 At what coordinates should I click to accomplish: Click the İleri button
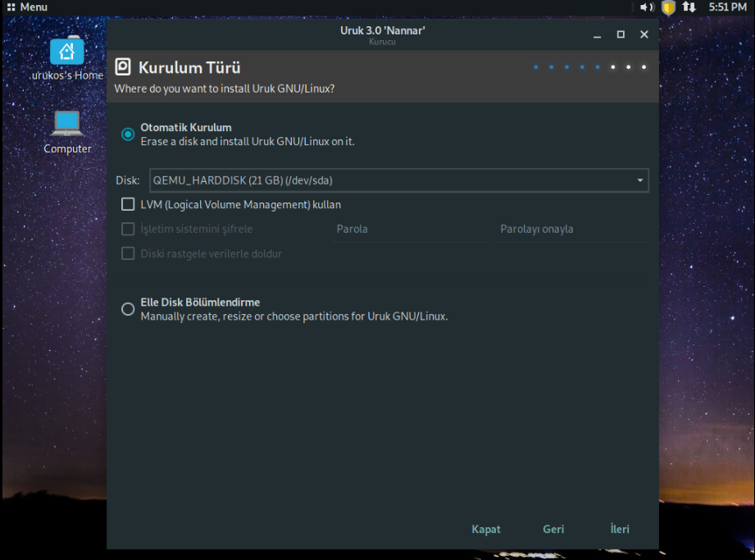pyautogui.click(x=620, y=529)
